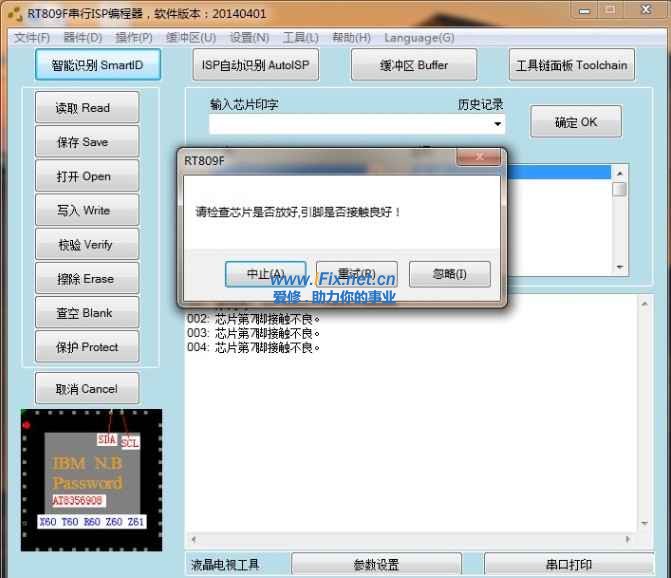Select log line 002 芯片第7脚接触不良

pyautogui.click(x=253, y=319)
